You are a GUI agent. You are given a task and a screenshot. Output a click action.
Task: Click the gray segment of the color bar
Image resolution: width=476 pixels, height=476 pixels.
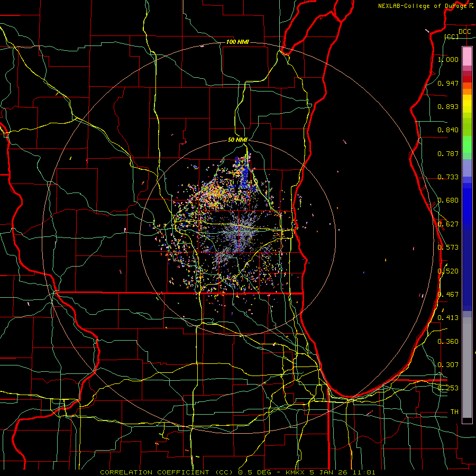(467, 368)
